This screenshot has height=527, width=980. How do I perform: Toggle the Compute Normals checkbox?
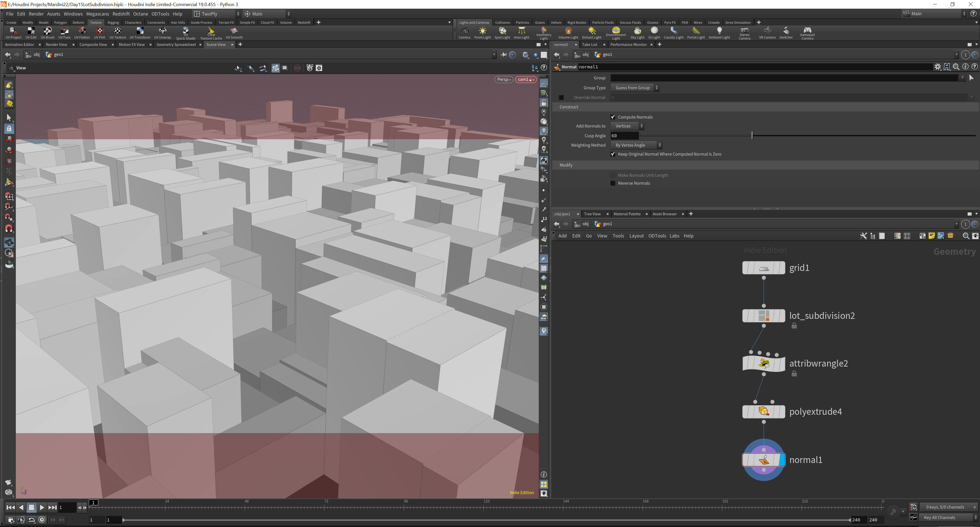[613, 117]
